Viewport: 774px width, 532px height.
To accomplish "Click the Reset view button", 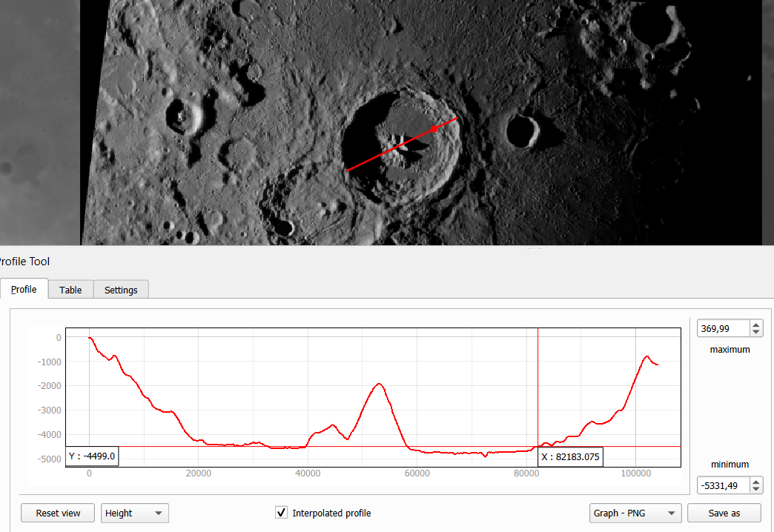I will (58, 513).
